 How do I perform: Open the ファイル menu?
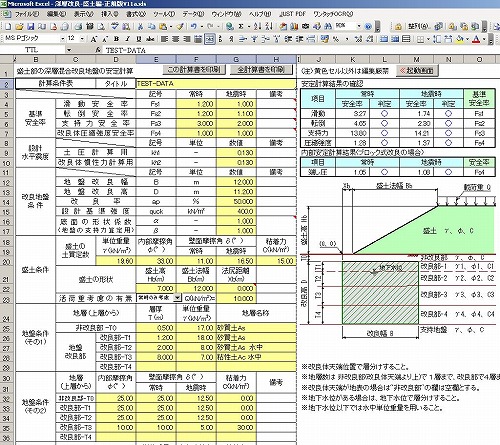tap(27, 14)
